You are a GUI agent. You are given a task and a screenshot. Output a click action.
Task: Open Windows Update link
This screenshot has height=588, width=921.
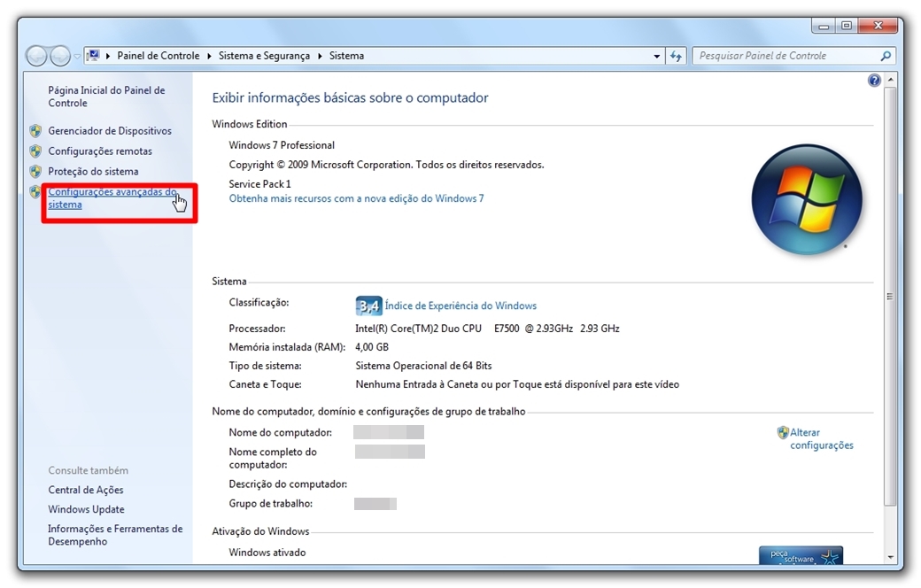87,509
